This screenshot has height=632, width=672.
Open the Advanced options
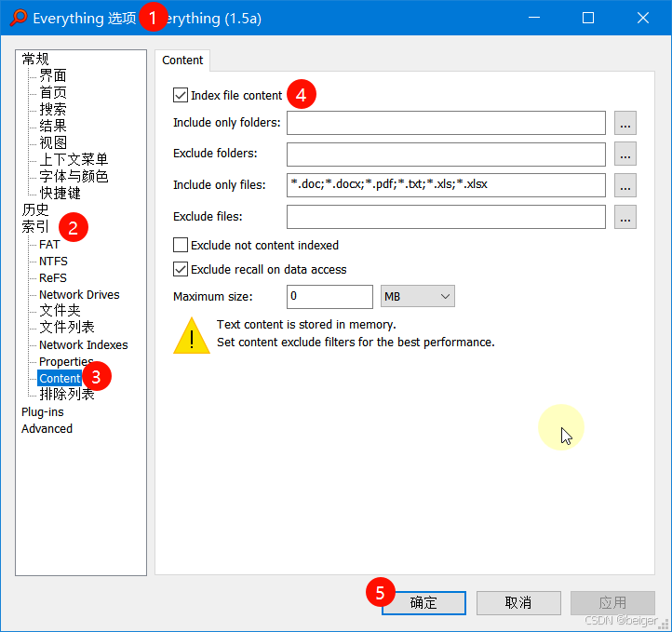click(47, 428)
